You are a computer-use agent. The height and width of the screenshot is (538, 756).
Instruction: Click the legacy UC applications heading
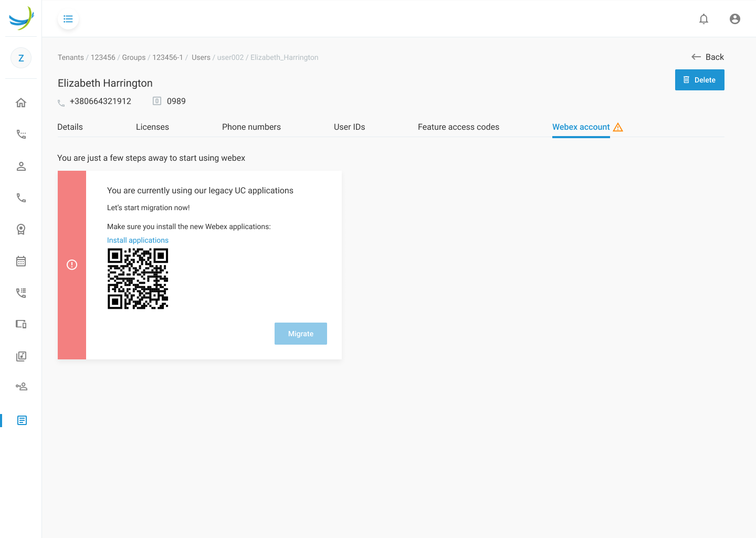tap(200, 190)
